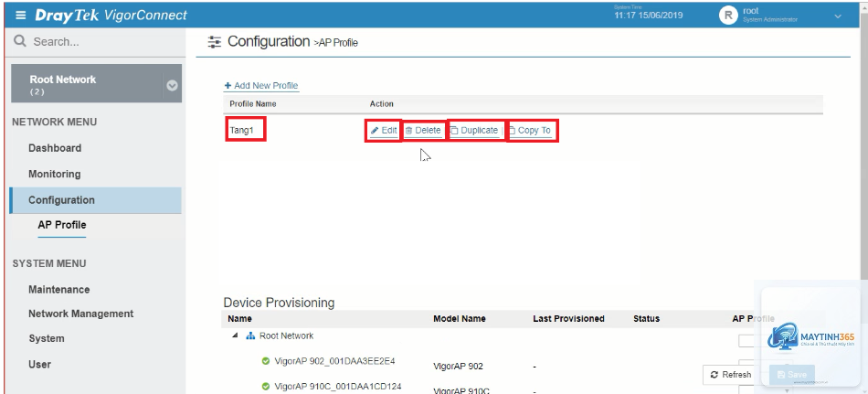Viewport: 868px width, 394px height.
Task: Click the DrayTek VigorConnect logo
Action: [x=111, y=15]
